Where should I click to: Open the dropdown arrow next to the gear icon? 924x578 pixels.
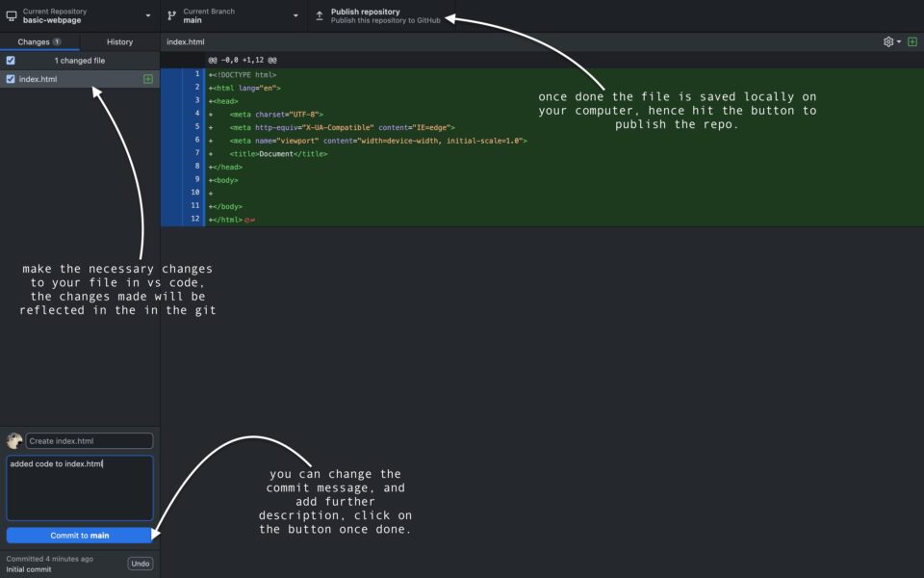tap(900, 41)
